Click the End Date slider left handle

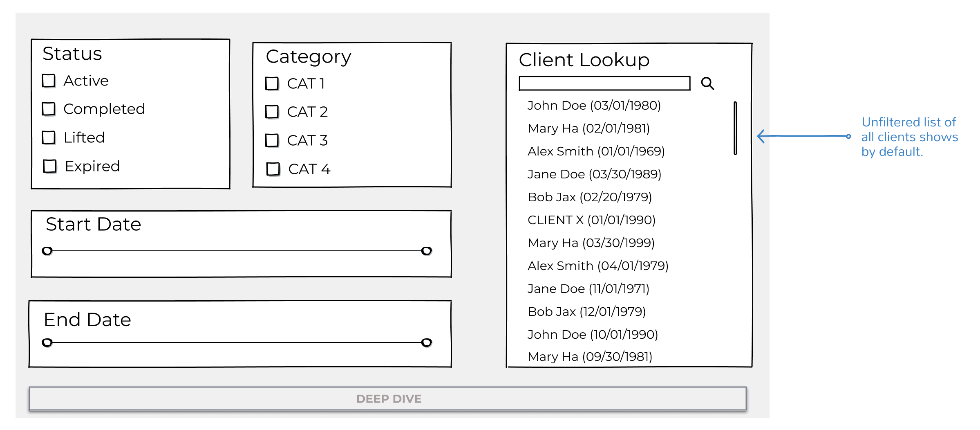[47, 342]
